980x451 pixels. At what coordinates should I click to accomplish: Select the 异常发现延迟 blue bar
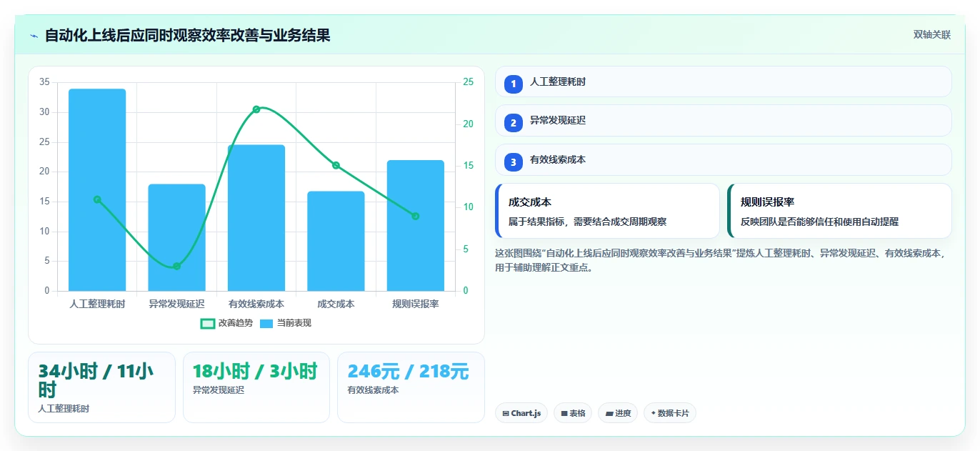[176, 237]
